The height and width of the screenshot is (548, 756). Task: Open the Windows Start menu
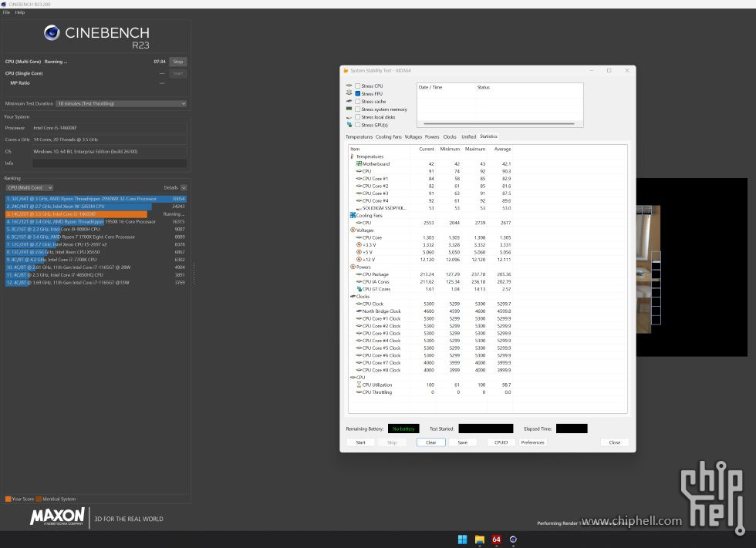click(462, 540)
